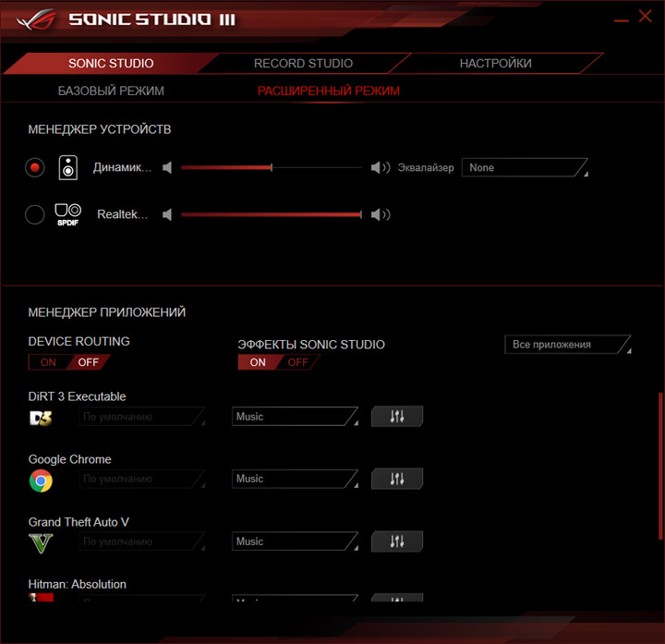Click the Динамик volume slider
The image size is (665, 644).
[272, 167]
